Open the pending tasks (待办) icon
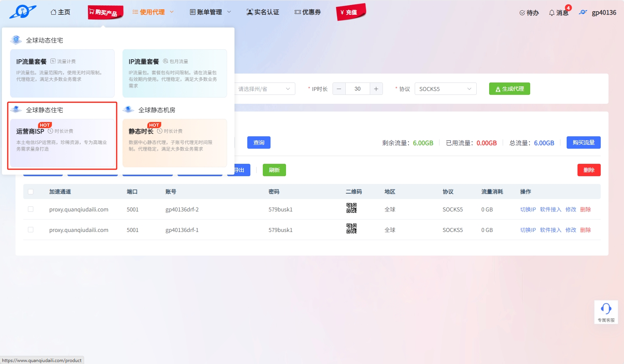Image resolution: width=624 pixels, height=364 pixels. click(522, 13)
